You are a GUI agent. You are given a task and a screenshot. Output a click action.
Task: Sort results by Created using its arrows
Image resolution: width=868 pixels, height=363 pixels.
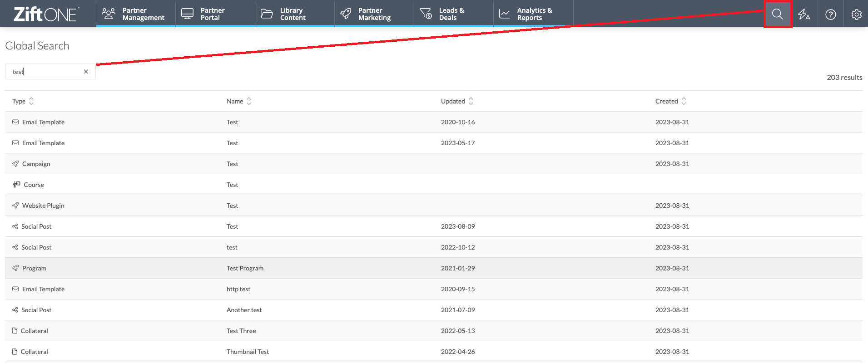(x=684, y=101)
